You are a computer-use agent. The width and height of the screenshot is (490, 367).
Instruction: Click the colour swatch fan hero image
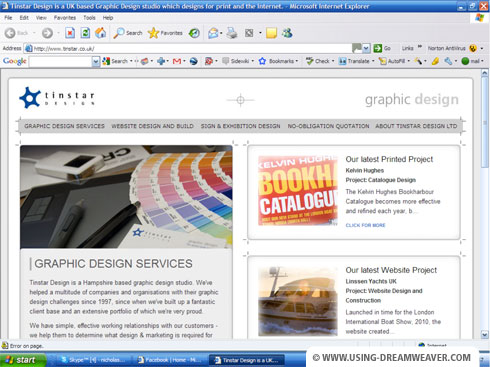126,197
